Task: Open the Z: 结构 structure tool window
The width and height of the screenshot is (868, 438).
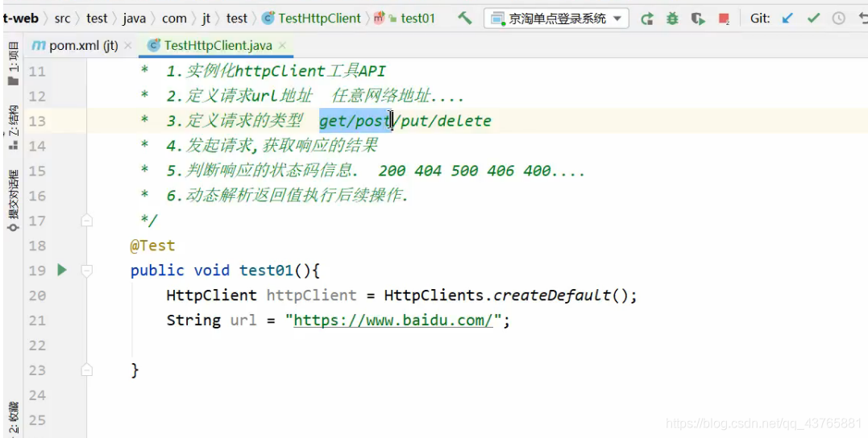Action: 13,128
